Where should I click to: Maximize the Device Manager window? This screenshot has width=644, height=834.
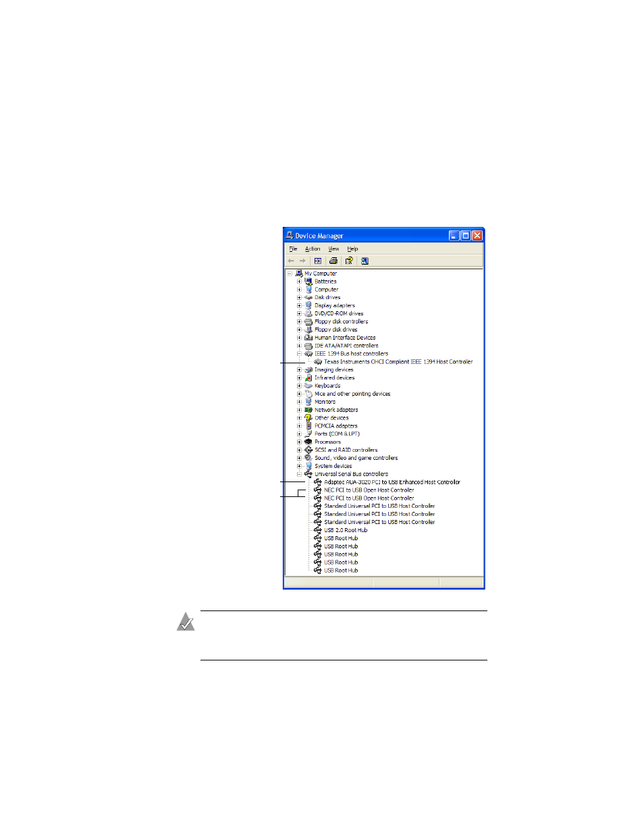pyautogui.click(x=466, y=236)
